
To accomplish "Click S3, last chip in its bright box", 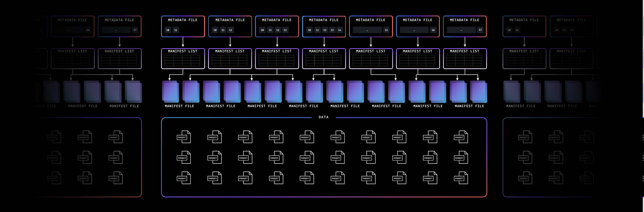I will 285,30.
